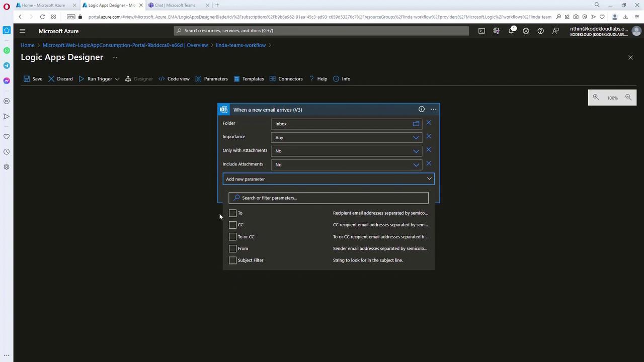The width and height of the screenshot is (644, 362).
Task: Open Azure Cloud Shell icon
Action: point(481,31)
